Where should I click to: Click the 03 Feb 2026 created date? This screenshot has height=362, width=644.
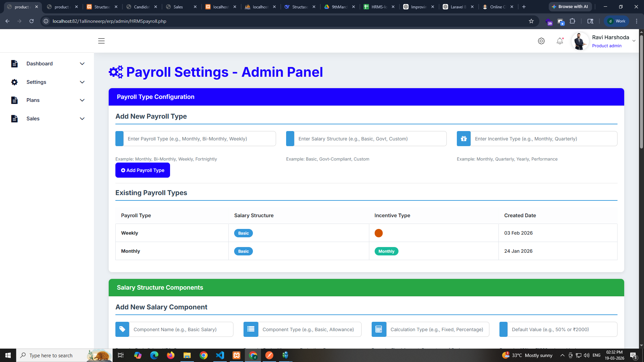tap(518, 233)
